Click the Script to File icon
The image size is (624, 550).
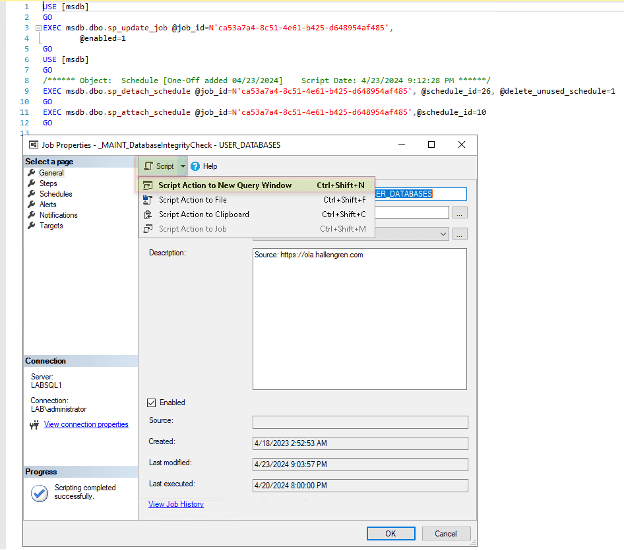pyautogui.click(x=148, y=200)
